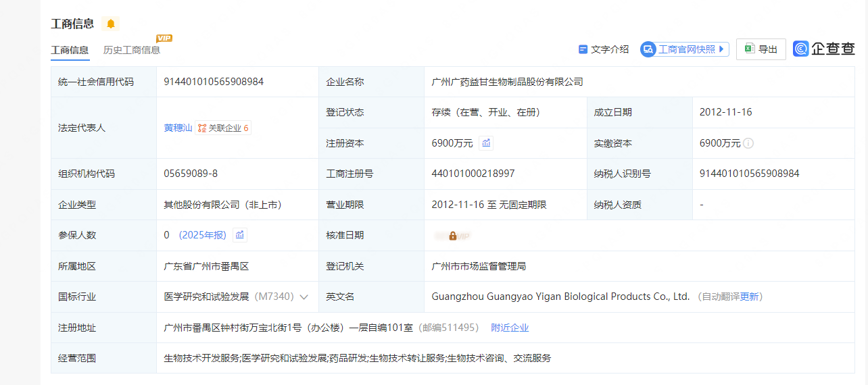
Task: Select credit code 914401010565908984 in first row
Action: [214, 82]
